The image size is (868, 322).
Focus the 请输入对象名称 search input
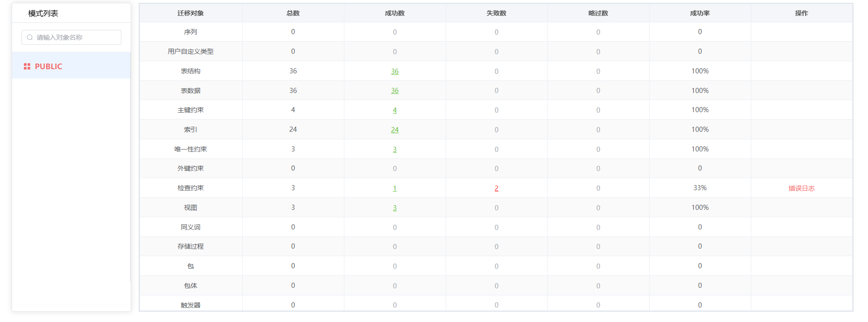point(75,37)
